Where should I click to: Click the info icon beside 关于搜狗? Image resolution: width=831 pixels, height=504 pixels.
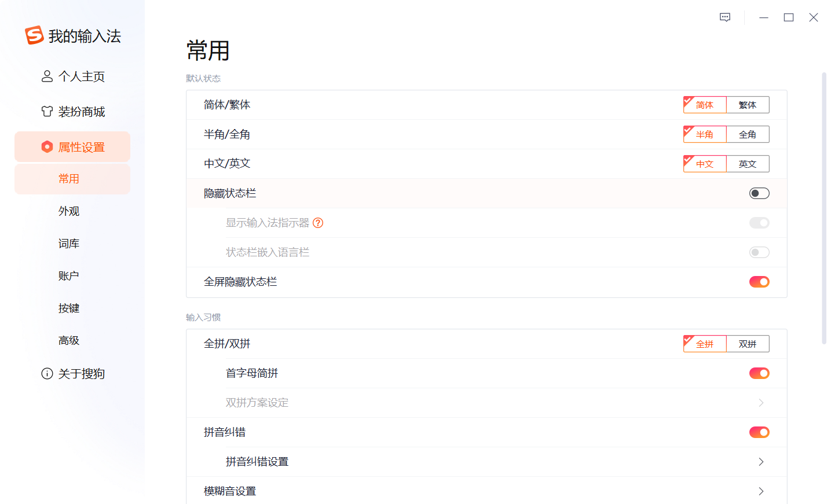(x=47, y=374)
